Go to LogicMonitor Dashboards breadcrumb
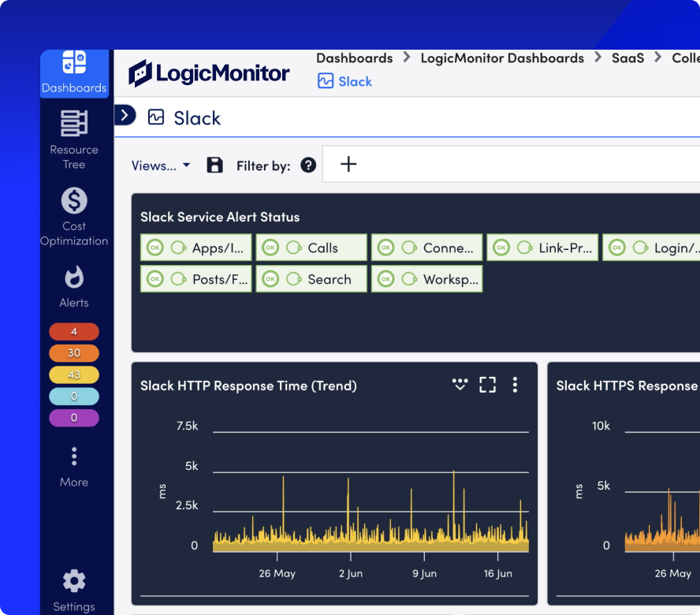This screenshot has height=615, width=700. 502,58
